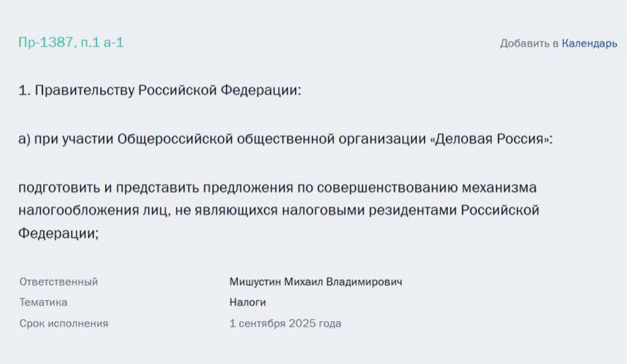Click the Ответственный label
This screenshot has height=364, width=627.
(x=58, y=282)
